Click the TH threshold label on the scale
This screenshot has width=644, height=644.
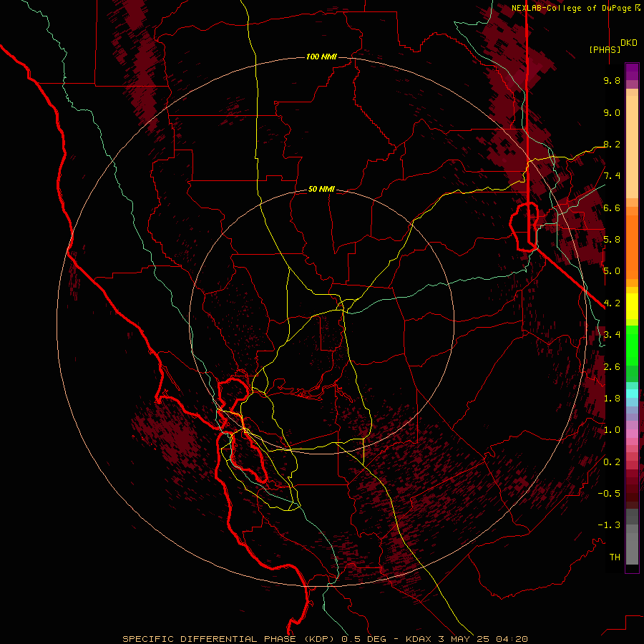[x=615, y=557]
